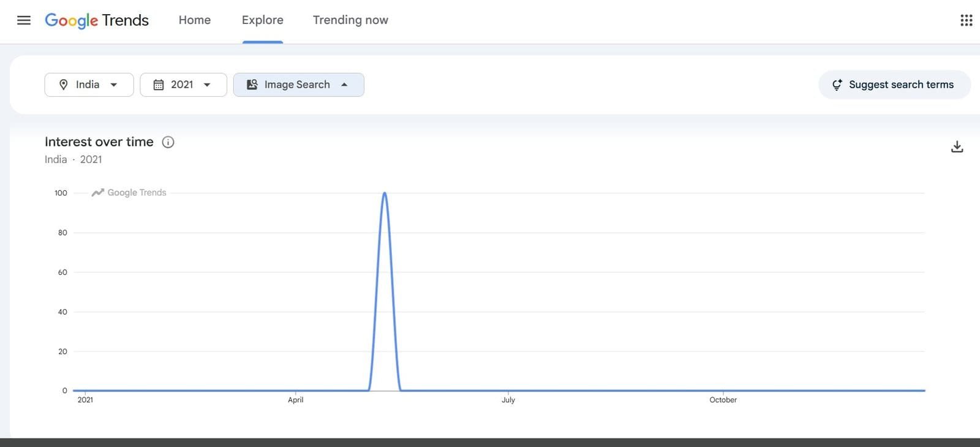The width and height of the screenshot is (980, 447).
Task: Click the "2021" x-axis label
Action: [85, 400]
